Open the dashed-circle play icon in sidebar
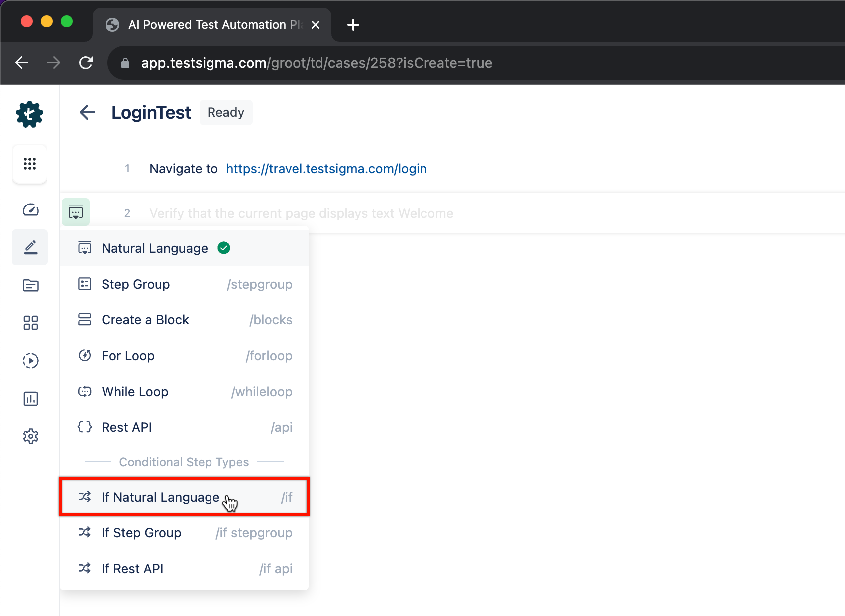 pyautogui.click(x=30, y=361)
